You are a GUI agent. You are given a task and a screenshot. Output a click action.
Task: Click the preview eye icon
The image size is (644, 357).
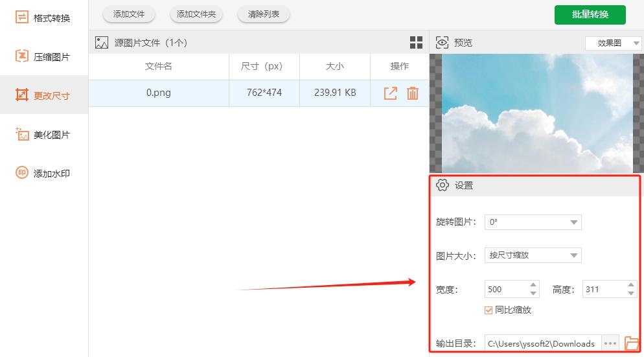tap(442, 42)
